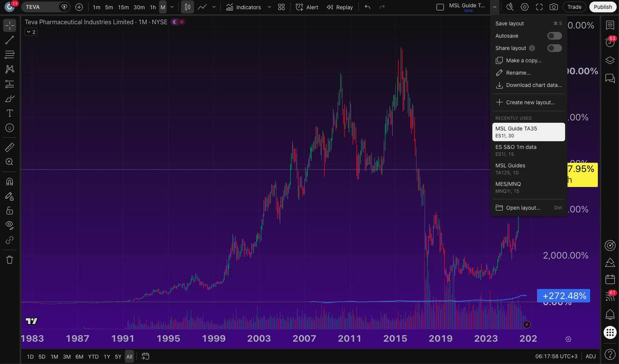Expand the Indicators favorites dropdown arrow
Screen dimensions: 619x364
[x=270, y=7]
